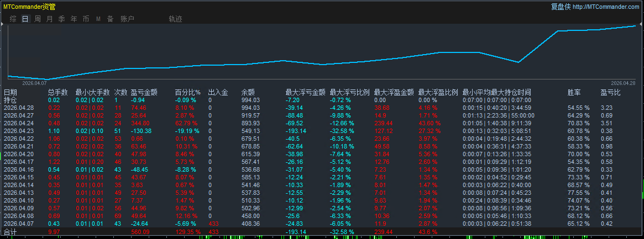Click the -130.38 loss amount cell
Image resolution: width=644 pixels, height=239 pixels.
pos(142,131)
